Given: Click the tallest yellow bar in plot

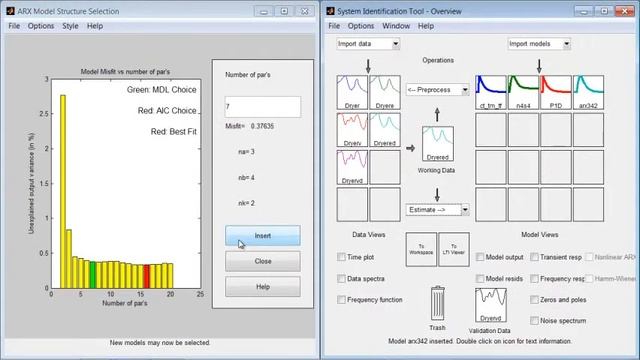Looking at the screenshot, I should click(x=63, y=192).
